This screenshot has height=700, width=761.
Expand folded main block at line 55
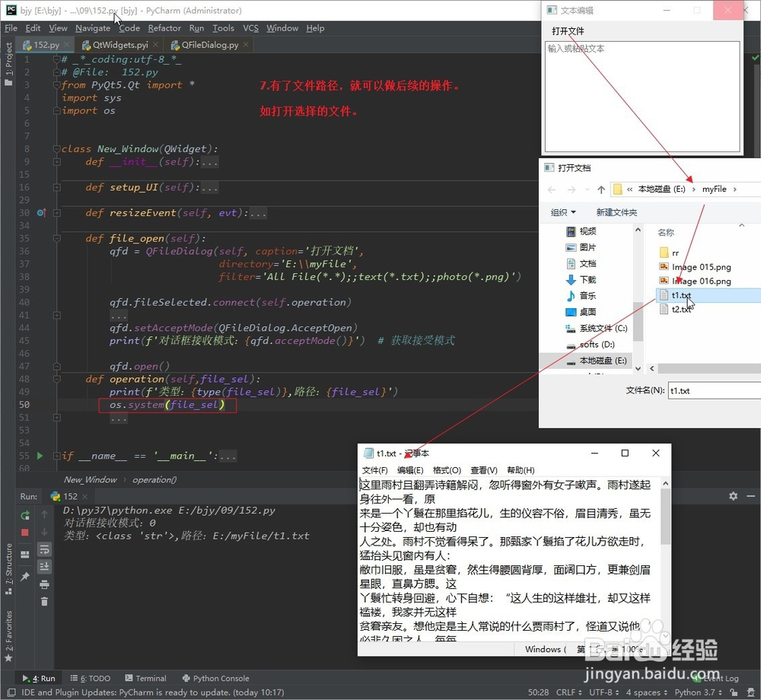tap(57, 456)
